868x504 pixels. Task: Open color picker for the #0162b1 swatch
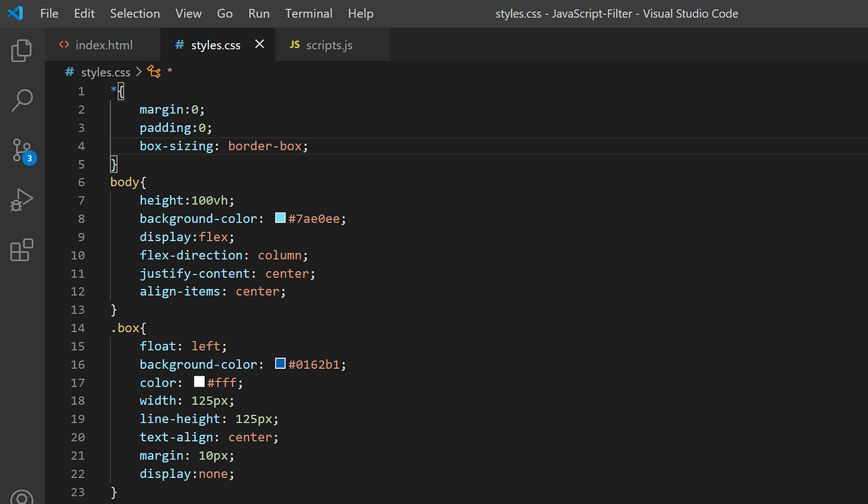[280, 364]
